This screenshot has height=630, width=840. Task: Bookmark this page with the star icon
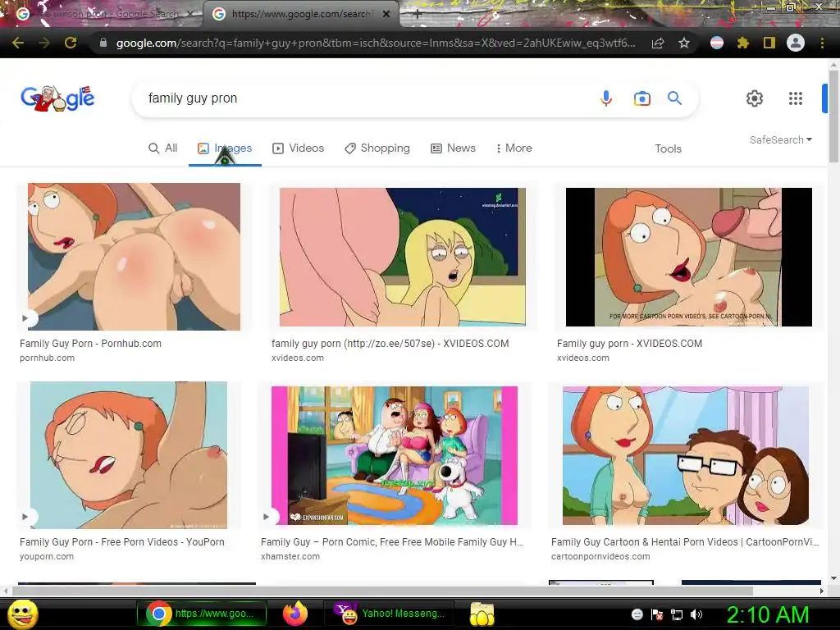click(x=684, y=43)
